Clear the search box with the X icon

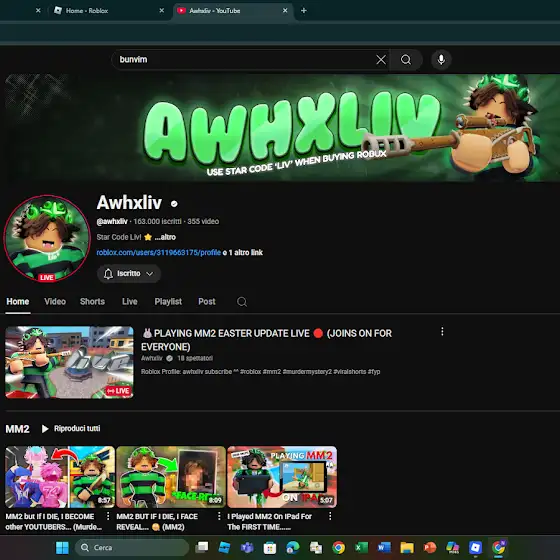[x=381, y=60]
